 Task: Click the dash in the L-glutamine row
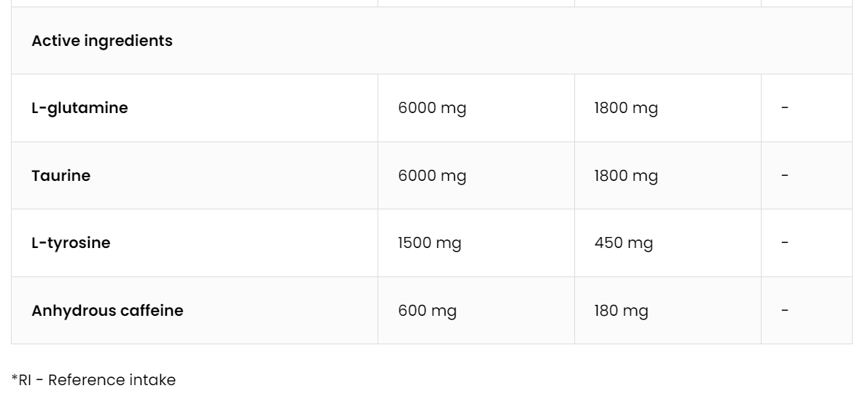pos(785,108)
